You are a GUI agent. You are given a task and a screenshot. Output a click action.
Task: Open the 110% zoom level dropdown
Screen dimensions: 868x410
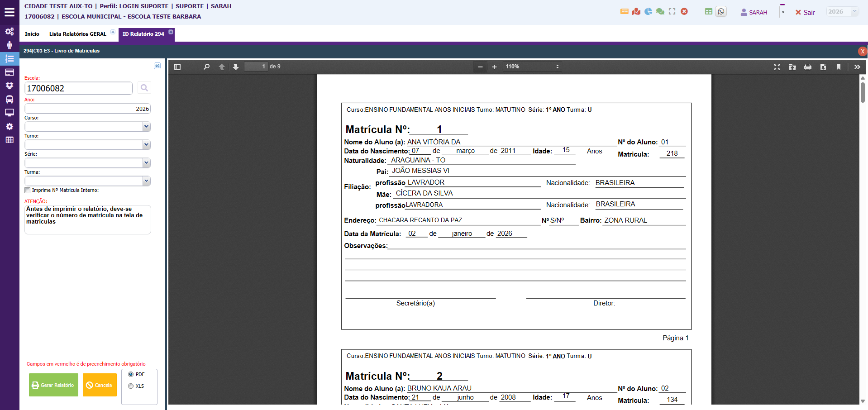(532, 67)
